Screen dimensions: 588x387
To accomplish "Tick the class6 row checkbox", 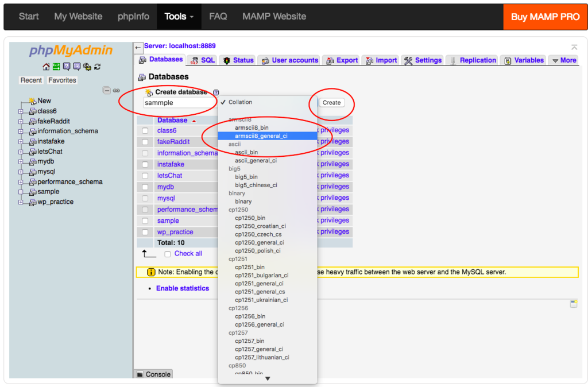I will (145, 131).
